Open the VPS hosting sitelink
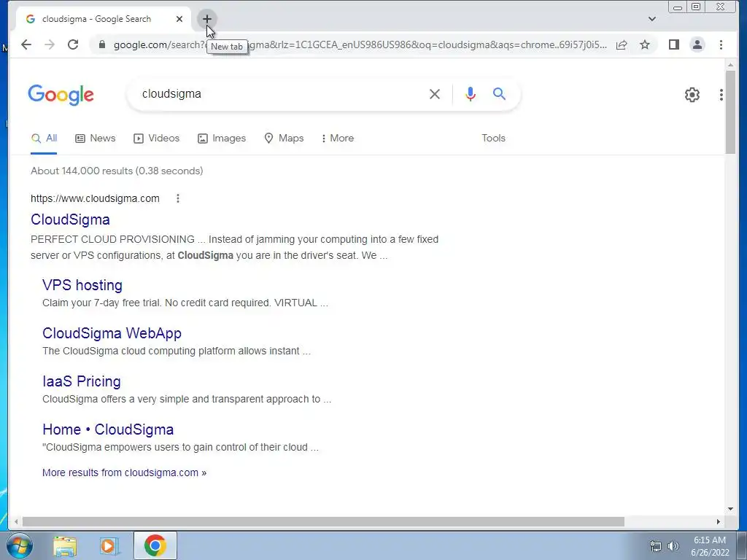747x560 pixels. pyautogui.click(x=82, y=285)
